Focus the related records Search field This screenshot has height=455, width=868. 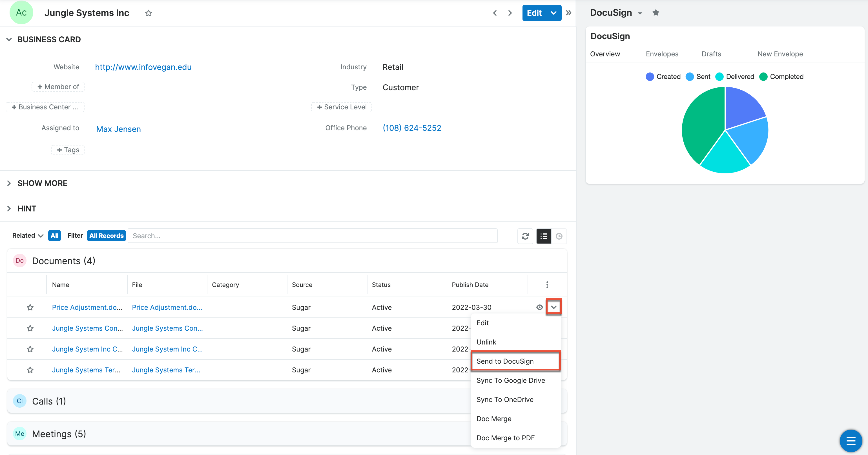pyautogui.click(x=312, y=236)
